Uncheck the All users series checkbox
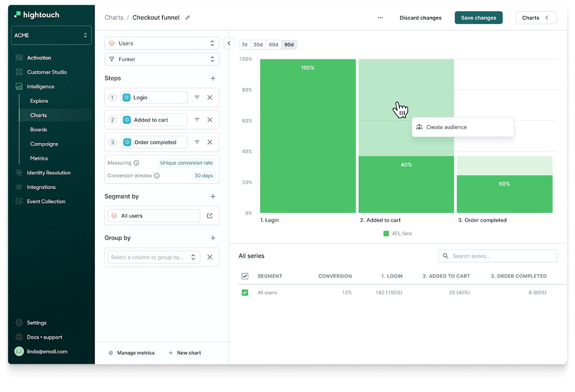 (245, 292)
